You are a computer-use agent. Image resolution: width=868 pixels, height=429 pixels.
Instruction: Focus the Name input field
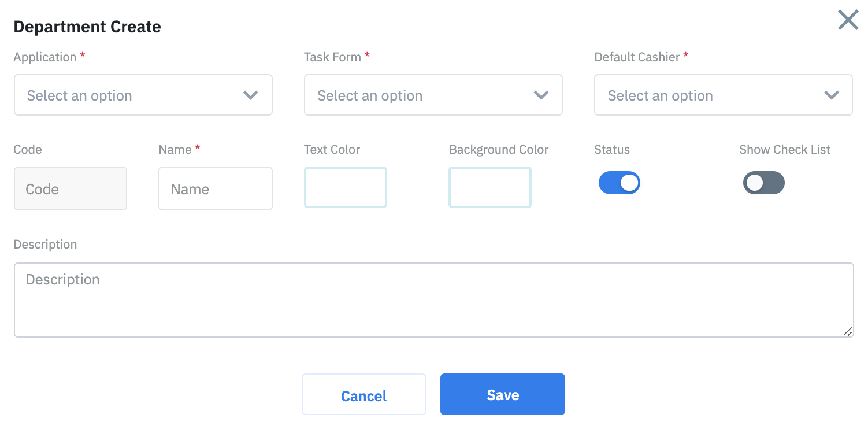pyautogui.click(x=215, y=188)
